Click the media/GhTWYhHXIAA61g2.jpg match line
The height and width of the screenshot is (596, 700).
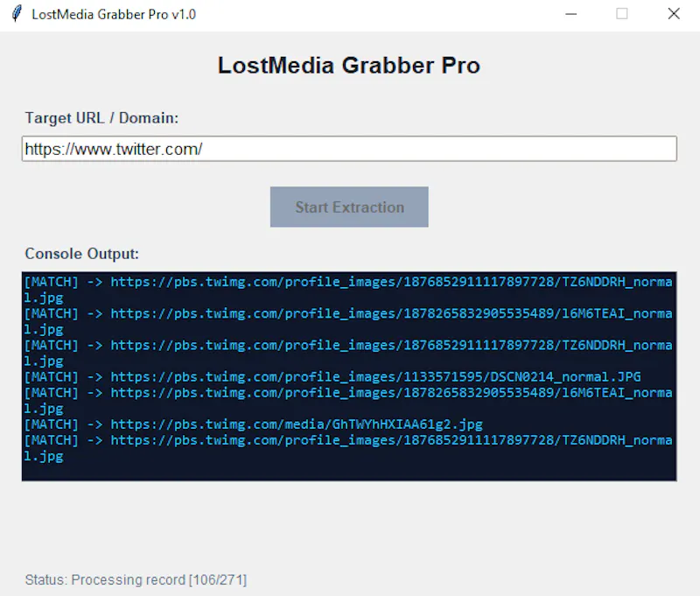pyautogui.click(x=253, y=424)
